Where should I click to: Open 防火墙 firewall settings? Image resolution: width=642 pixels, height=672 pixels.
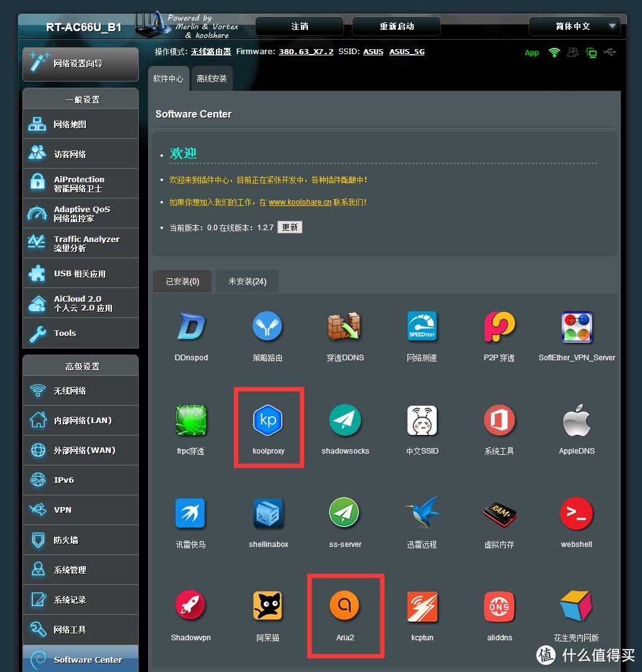tap(81, 540)
